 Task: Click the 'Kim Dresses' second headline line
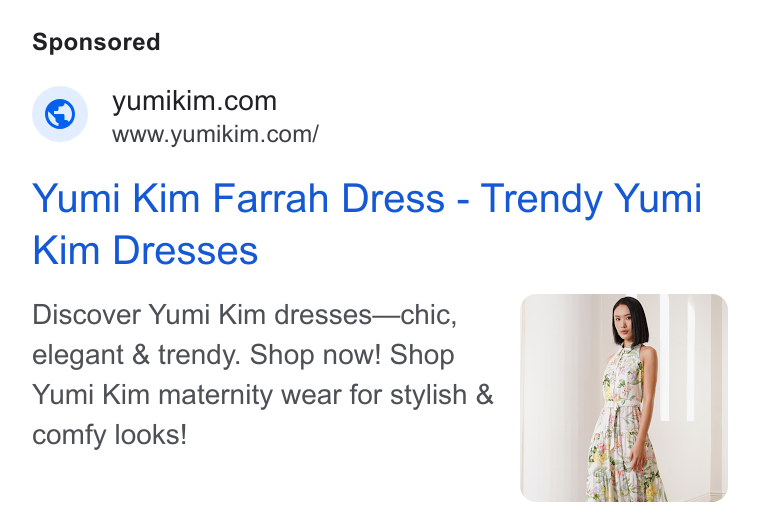click(145, 251)
